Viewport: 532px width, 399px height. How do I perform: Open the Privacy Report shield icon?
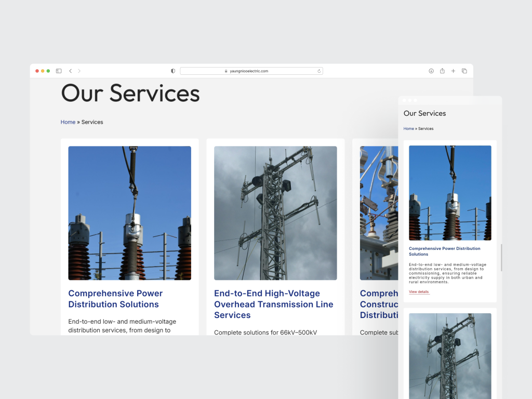(172, 71)
